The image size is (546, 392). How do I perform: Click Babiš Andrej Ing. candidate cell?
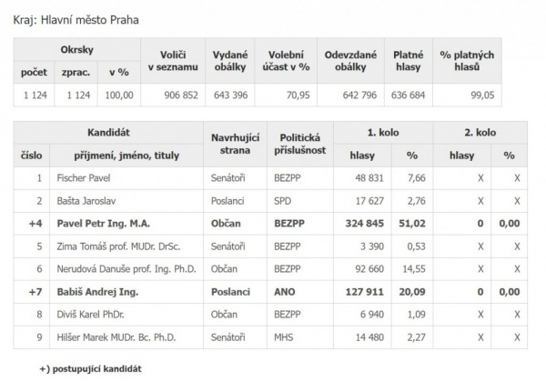(96, 292)
